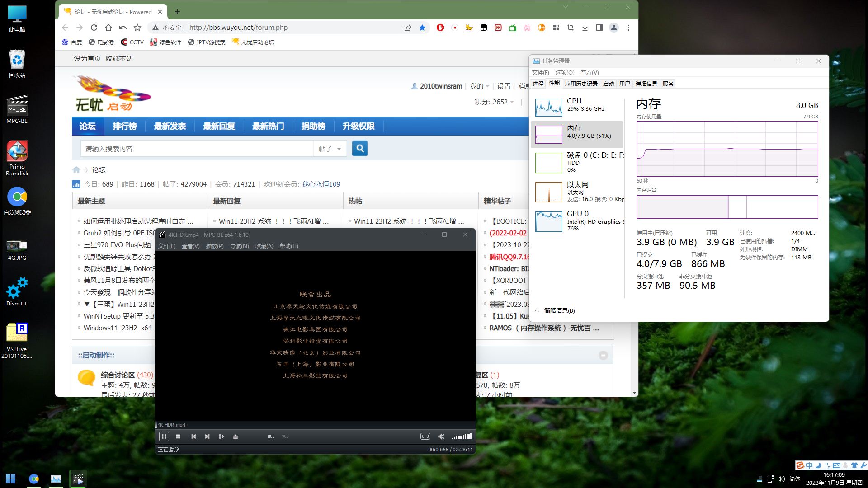
Task: Open 回收站 desktop icon
Action: pos(17,64)
